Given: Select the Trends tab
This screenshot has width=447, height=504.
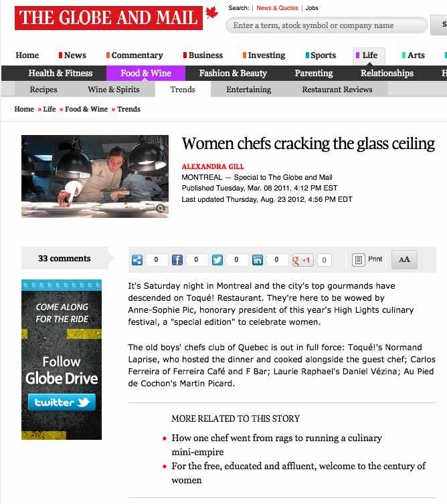Looking at the screenshot, I should 183,90.
